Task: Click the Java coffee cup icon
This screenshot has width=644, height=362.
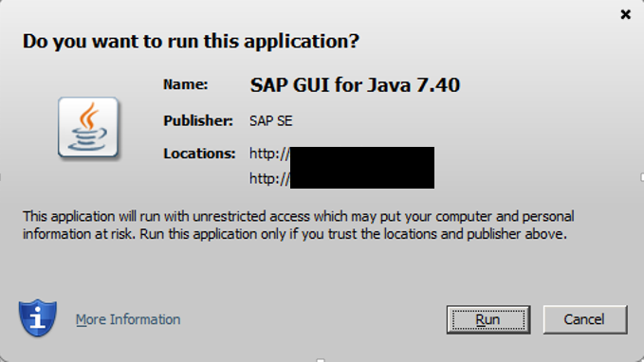Action: click(x=88, y=127)
